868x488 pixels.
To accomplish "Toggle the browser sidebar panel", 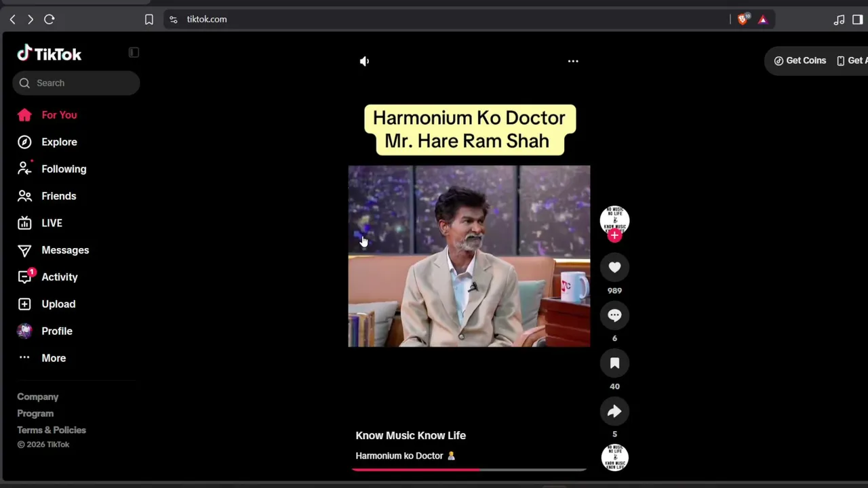I will 858,20.
